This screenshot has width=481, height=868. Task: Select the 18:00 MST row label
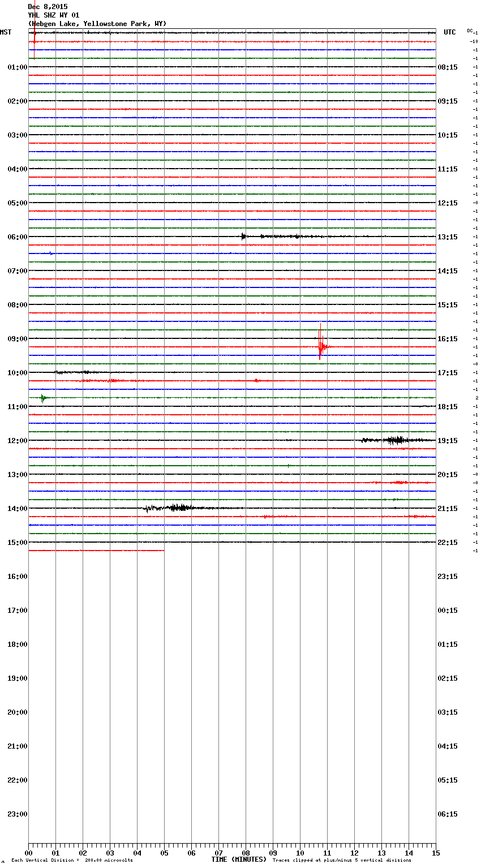[x=18, y=644]
